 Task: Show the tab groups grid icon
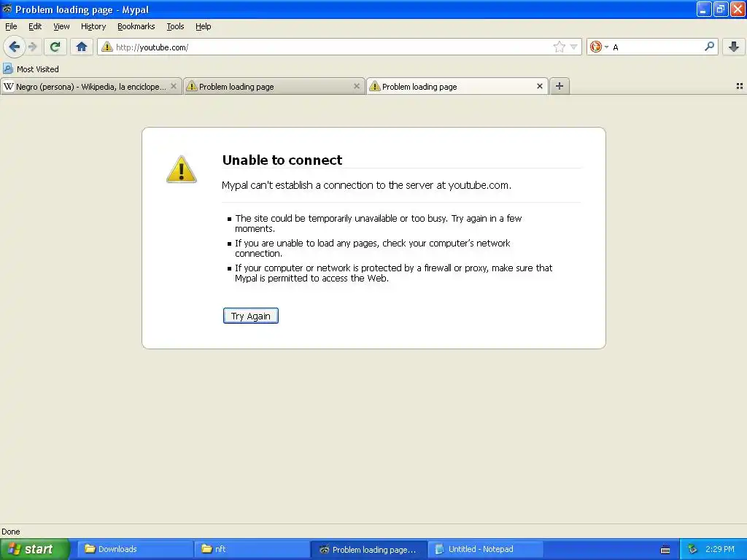pyautogui.click(x=740, y=86)
